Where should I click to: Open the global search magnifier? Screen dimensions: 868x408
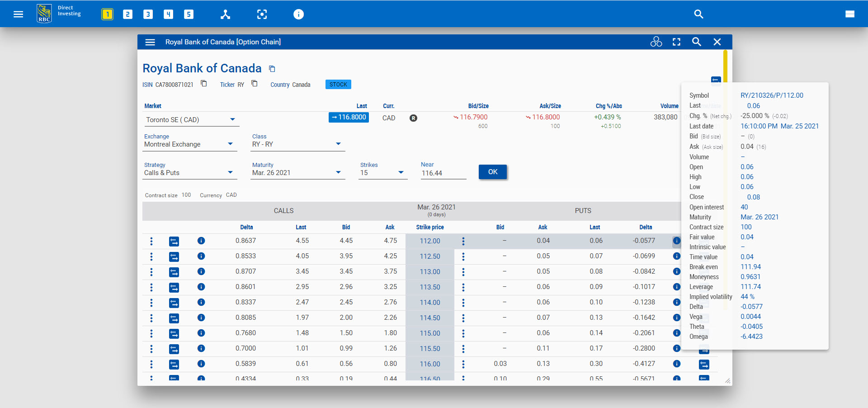(x=698, y=14)
